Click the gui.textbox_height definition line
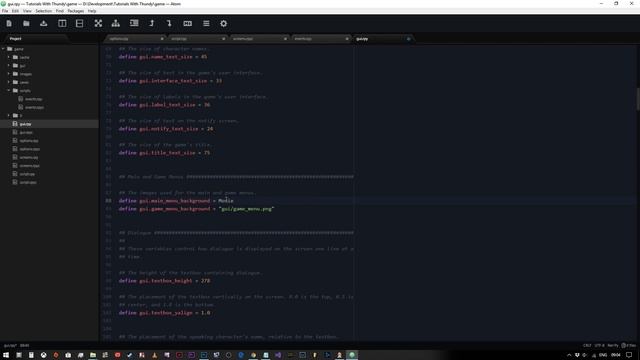The width and height of the screenshot is (640, 360). [164, 281]
